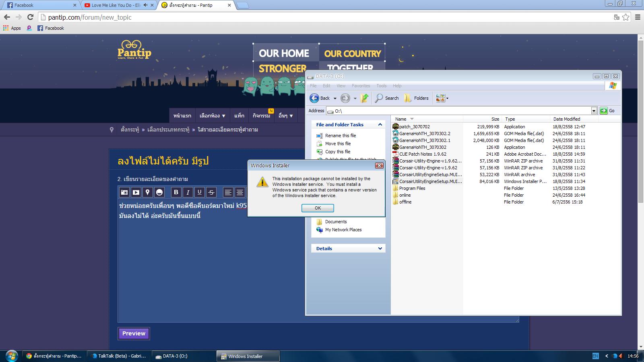
Task: Sort files by the Name column header
Action: [427, 119]
